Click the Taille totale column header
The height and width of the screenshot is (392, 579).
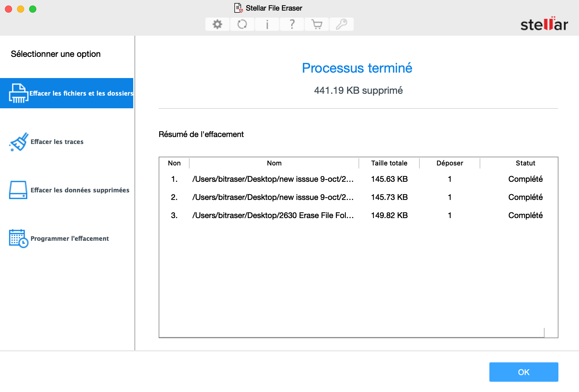[x=389, y=163]
